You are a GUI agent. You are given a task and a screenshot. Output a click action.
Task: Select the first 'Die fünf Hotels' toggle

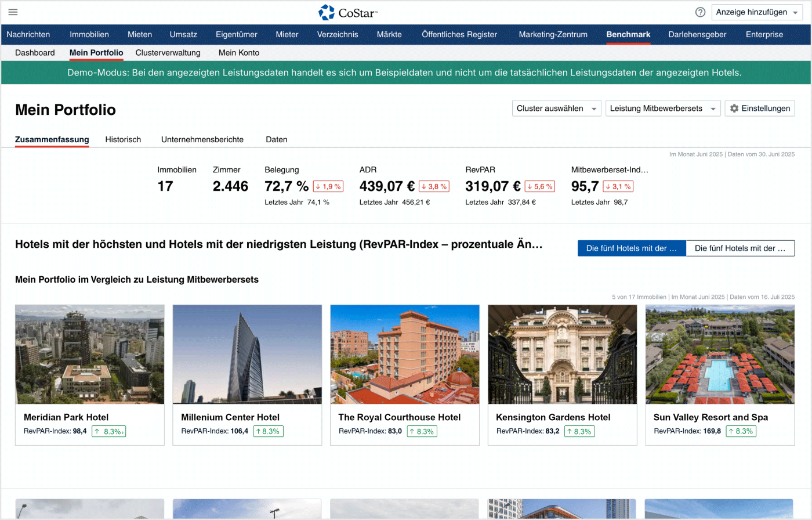coord(631,248)
